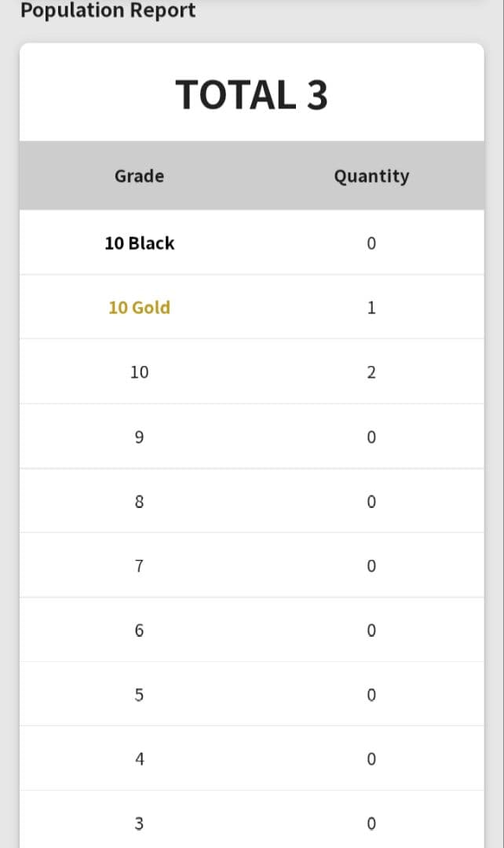
Task: Select the TOTAL 3 title
Action: tap(251, 95)
